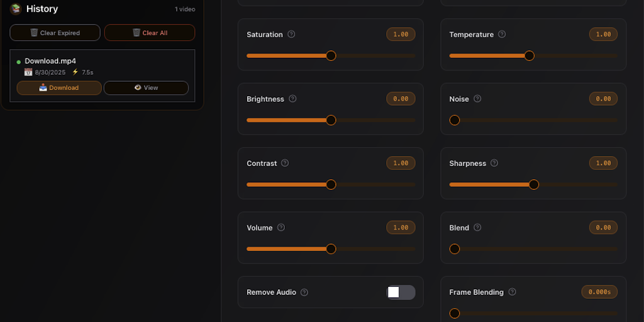This screenshot has width=644, height=322.
Task: Click the History heading text
Action: coord(42,9)
